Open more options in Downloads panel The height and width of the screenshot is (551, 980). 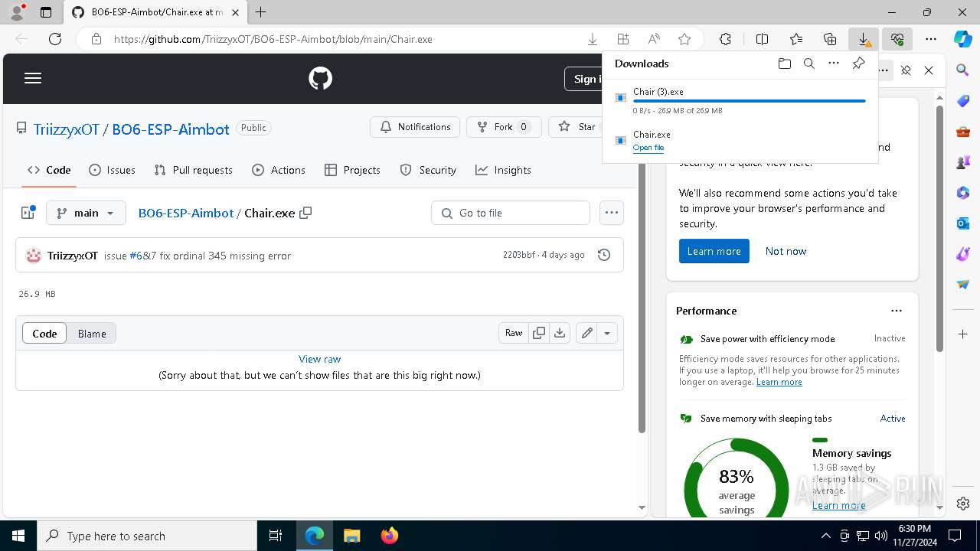pyautogui.click(x=833, y=64)
